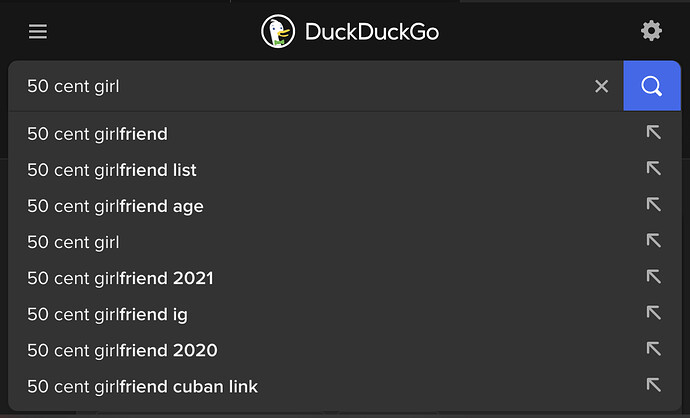Choose suggestion '50 cent girlfriend age'
This screenshot has width=690, height=418.
[345, 206]
